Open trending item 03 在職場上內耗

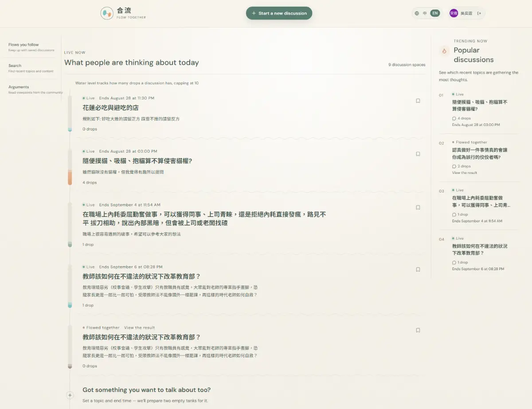[481, 201]
